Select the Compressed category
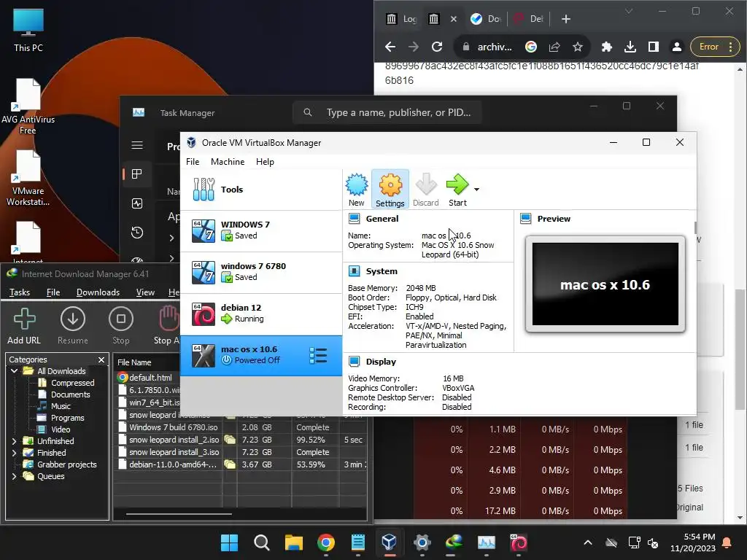Image resolution: width=747 pixels, height=560 pixels. click(x=72, y=383)
